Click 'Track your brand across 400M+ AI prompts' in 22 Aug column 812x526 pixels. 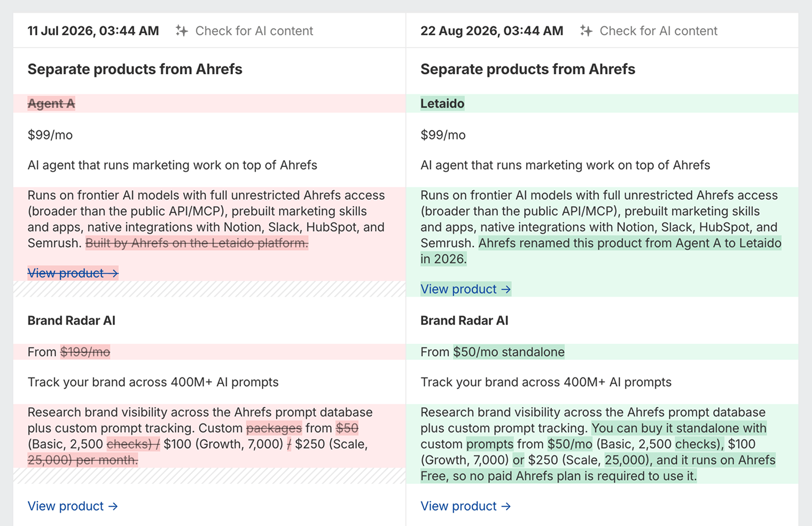pos(546,382)
